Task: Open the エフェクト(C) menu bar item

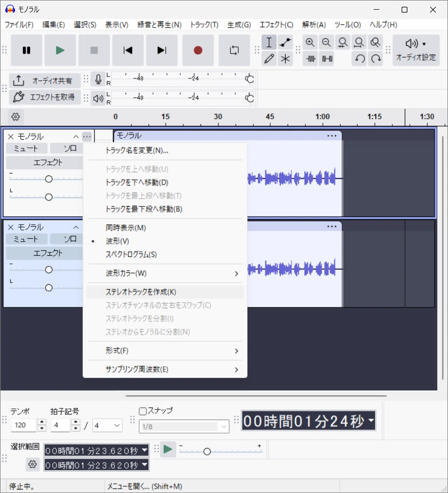Action: (276, 25)
